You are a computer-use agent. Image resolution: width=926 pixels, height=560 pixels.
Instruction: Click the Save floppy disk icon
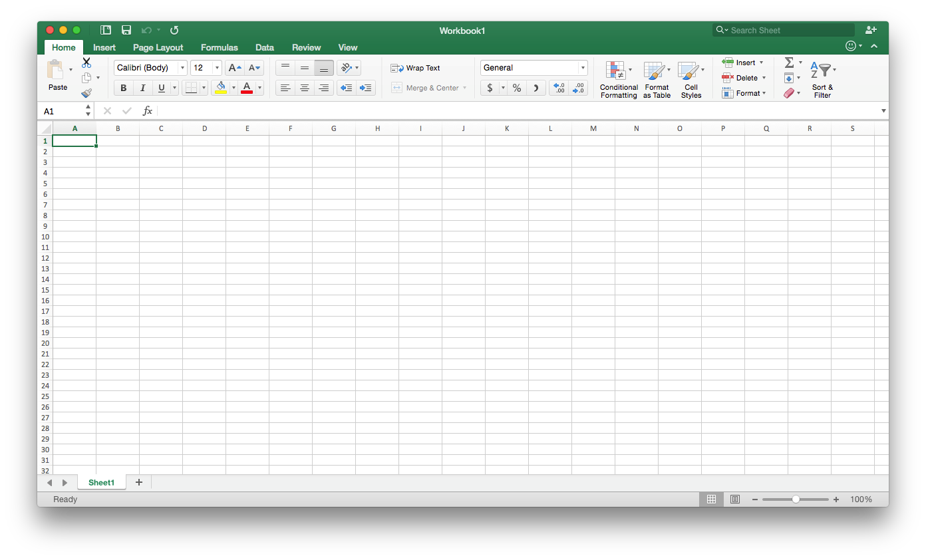point(126,30)
